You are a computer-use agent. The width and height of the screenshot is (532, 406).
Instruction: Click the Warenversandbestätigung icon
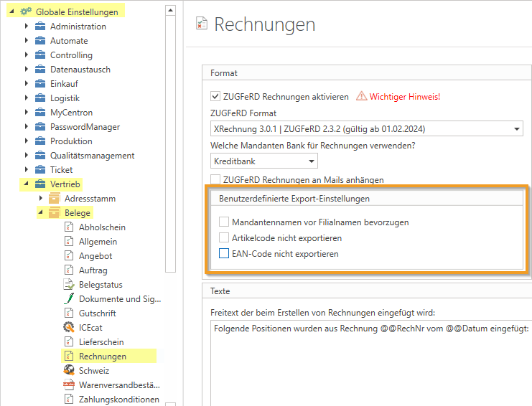point(69,384)
